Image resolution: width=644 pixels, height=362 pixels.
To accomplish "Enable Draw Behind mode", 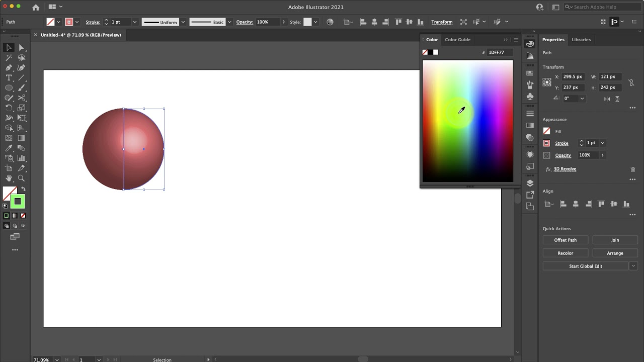I will pos(15,226).
